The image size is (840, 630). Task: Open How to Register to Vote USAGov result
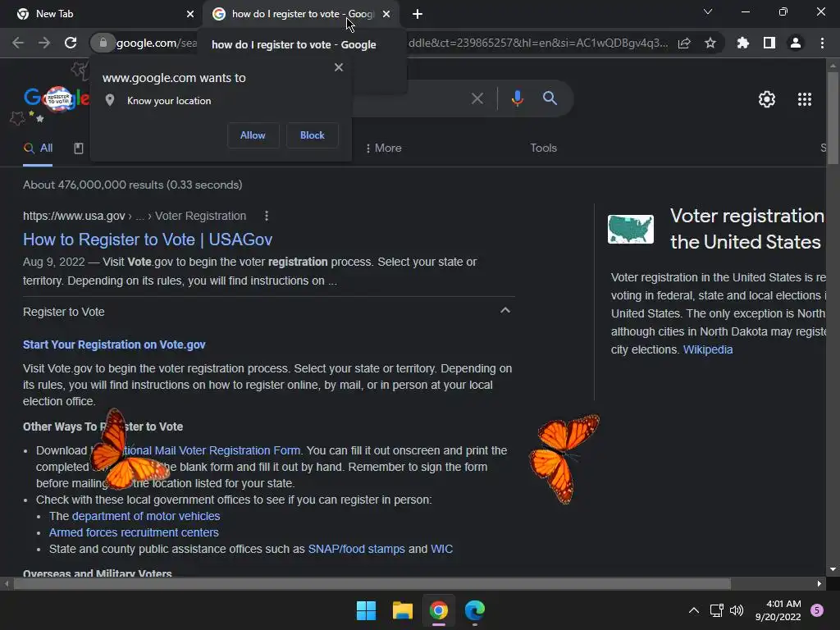[148, 240]
